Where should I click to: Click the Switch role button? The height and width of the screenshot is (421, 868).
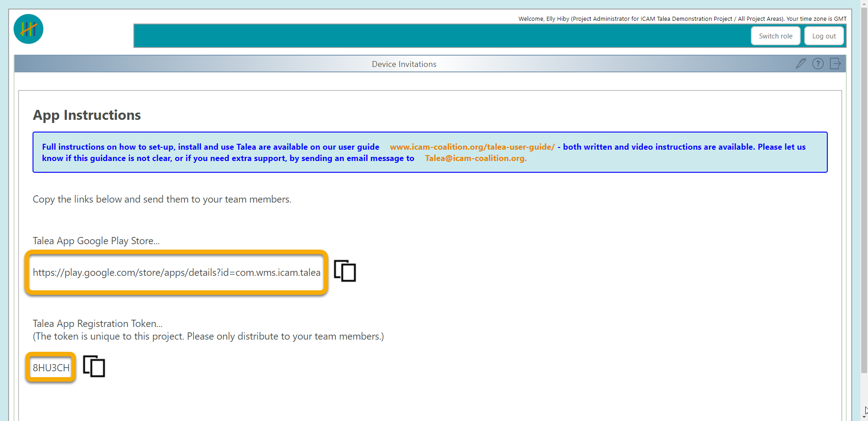(775, 36)
